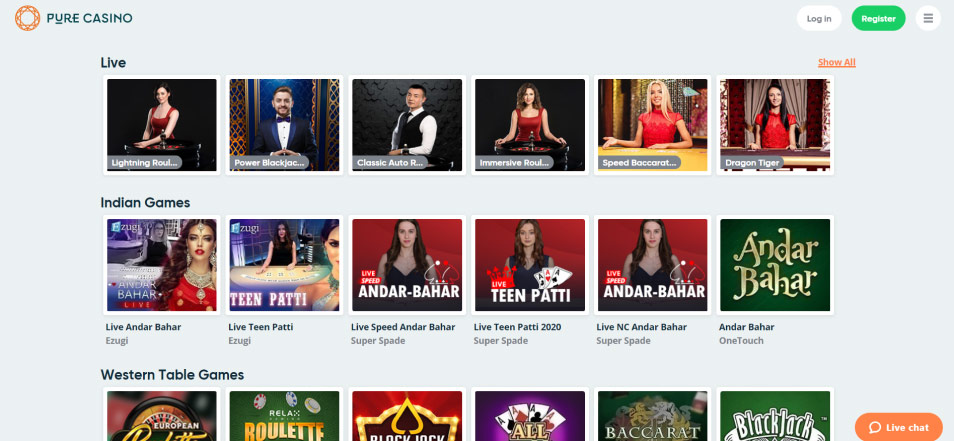Open the Speed Baccarat live thumbnail
This screenshot has width=954, height=441.
(653, 125)
